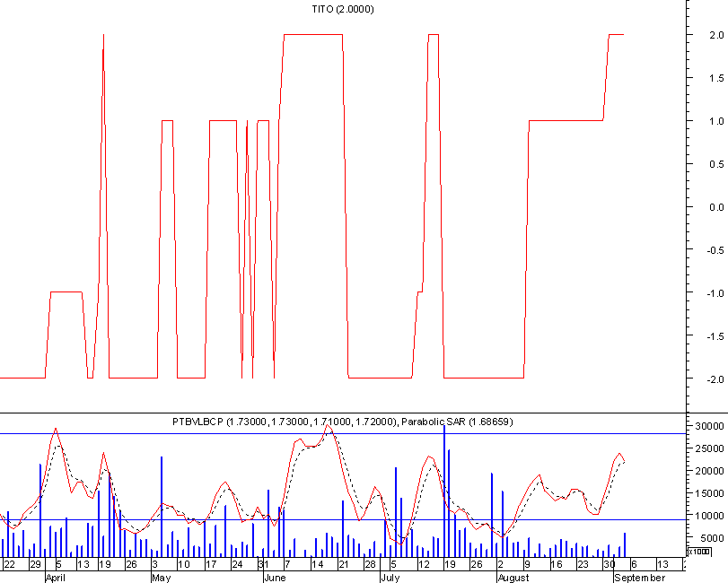
Task: Select the April month label
Action: pos(56,578)
